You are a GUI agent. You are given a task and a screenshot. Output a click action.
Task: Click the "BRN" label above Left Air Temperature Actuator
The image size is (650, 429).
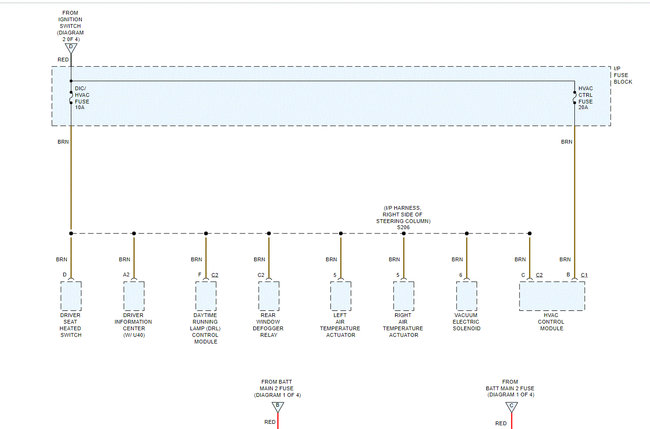[331, 259]
